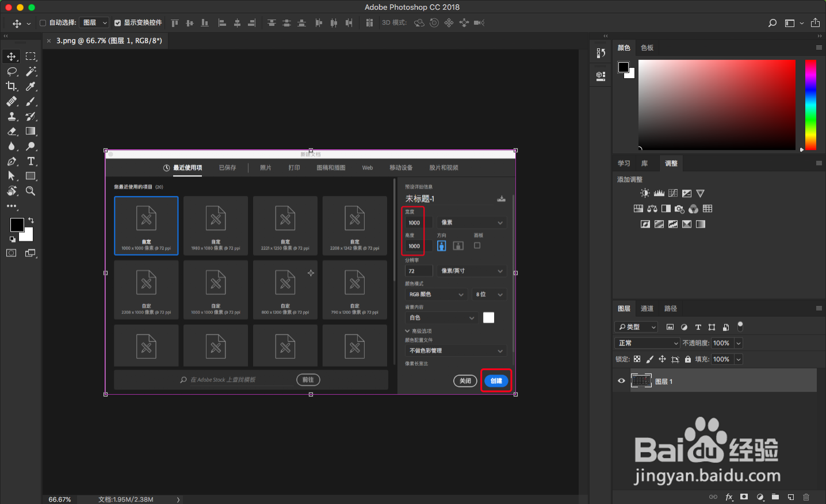Add a Photo Filter adjustment
Screen dimensions: 826x504
680,209
